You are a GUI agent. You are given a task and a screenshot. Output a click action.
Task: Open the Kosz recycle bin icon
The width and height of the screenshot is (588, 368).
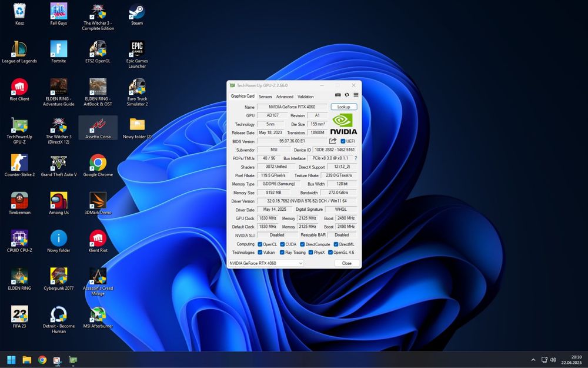[19, 14]
